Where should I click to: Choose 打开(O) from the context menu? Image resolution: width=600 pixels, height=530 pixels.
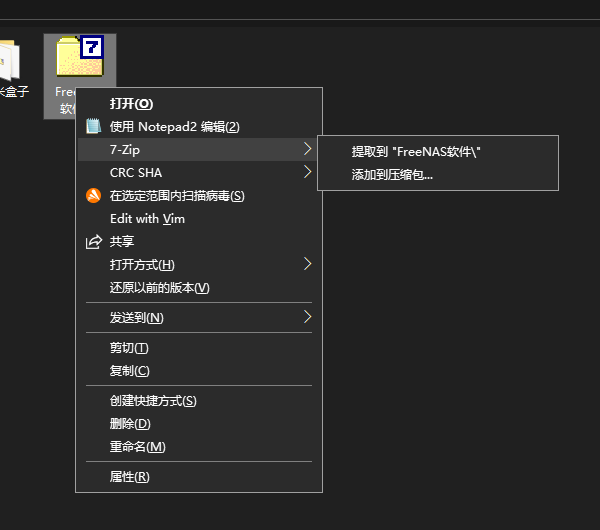click(x=131, y=103)
